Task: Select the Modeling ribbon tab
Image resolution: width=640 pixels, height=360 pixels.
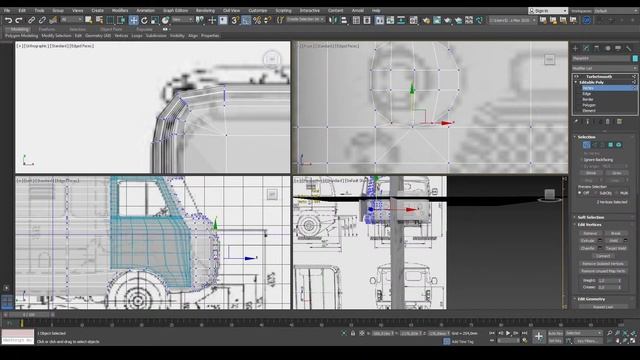Action: [19, 29]
